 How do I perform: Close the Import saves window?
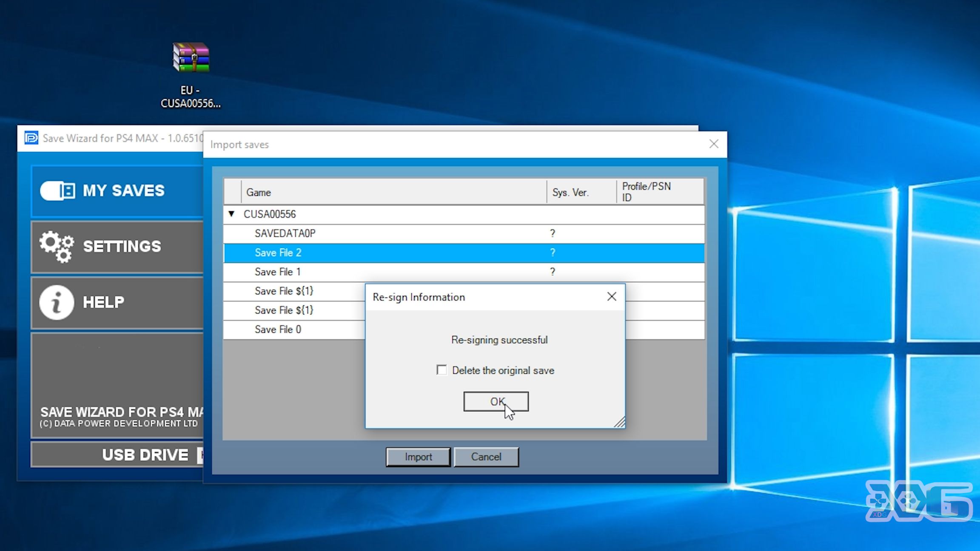tap(714, 144)
